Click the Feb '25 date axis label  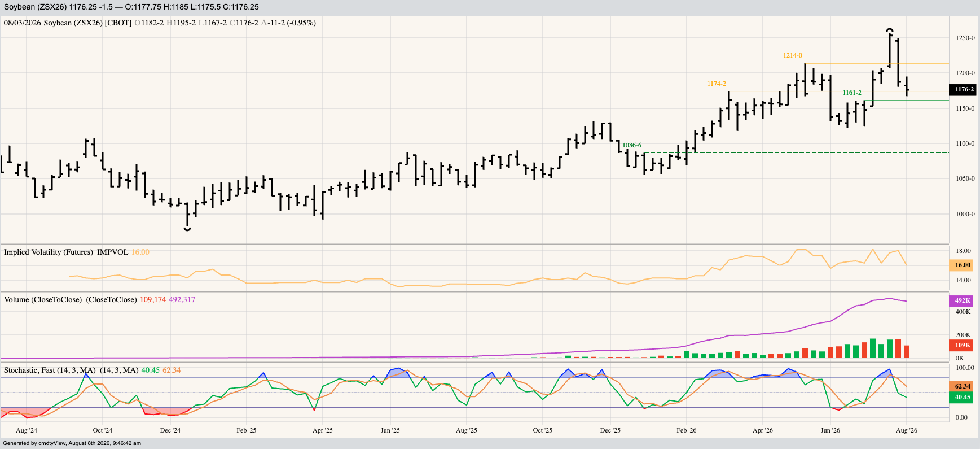247,430
